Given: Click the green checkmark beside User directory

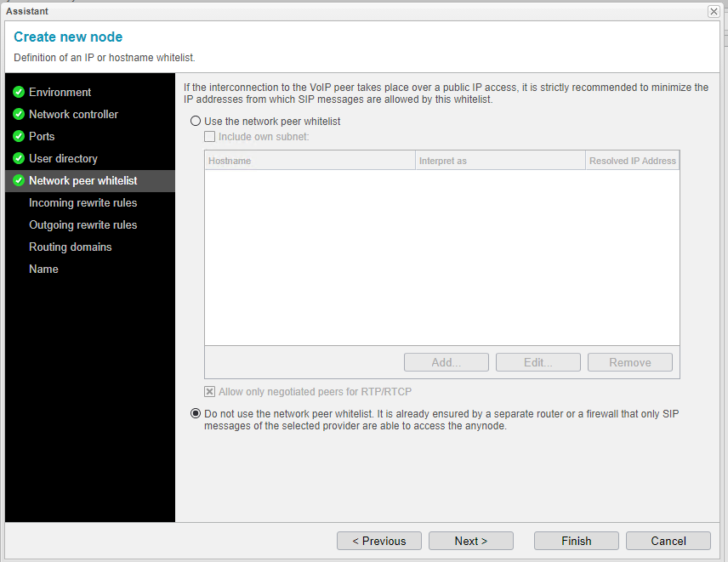Looking at the screenshot, I should 19,158.
